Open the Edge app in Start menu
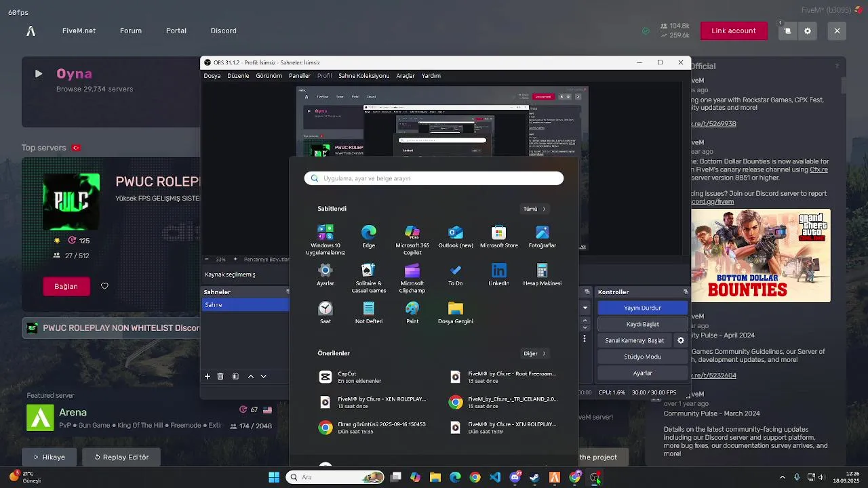 [x=369, y=237]
